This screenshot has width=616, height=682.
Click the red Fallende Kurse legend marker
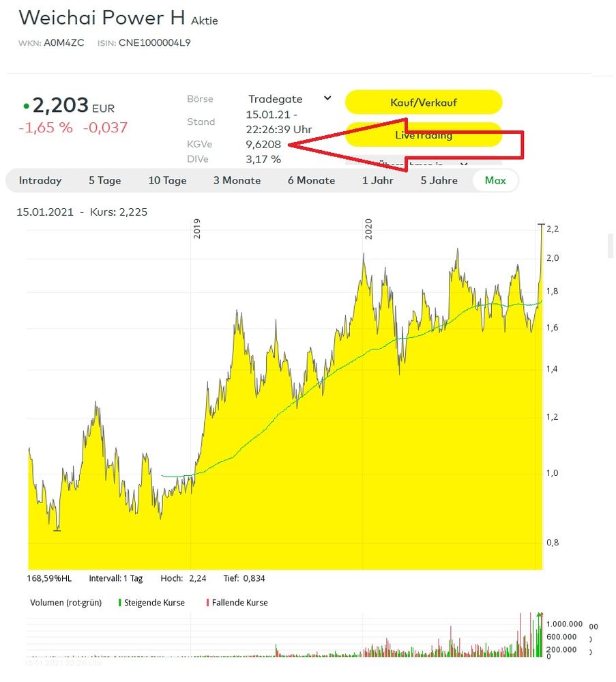pyautogui.click(x=207, y=603)
